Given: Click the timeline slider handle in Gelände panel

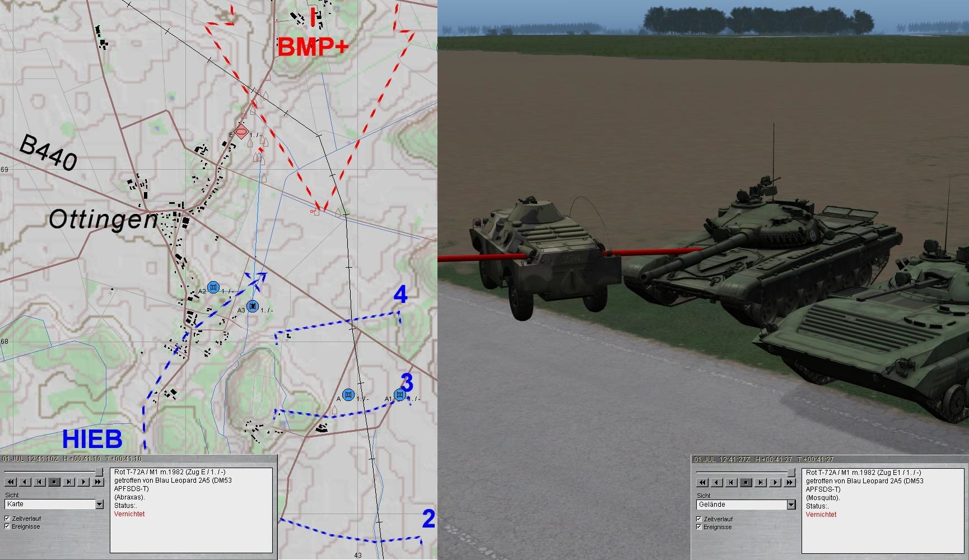Looking at the screenshot, I should pos(791,472).
